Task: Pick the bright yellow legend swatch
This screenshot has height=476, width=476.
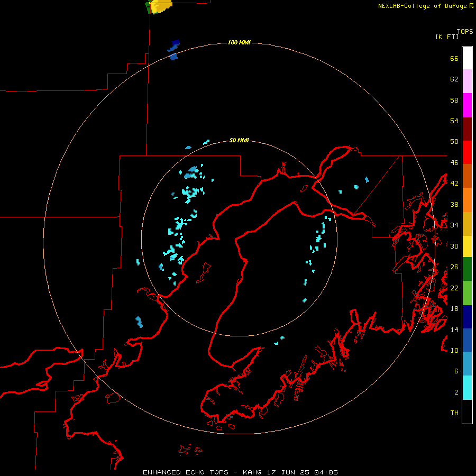Action: 467,246
